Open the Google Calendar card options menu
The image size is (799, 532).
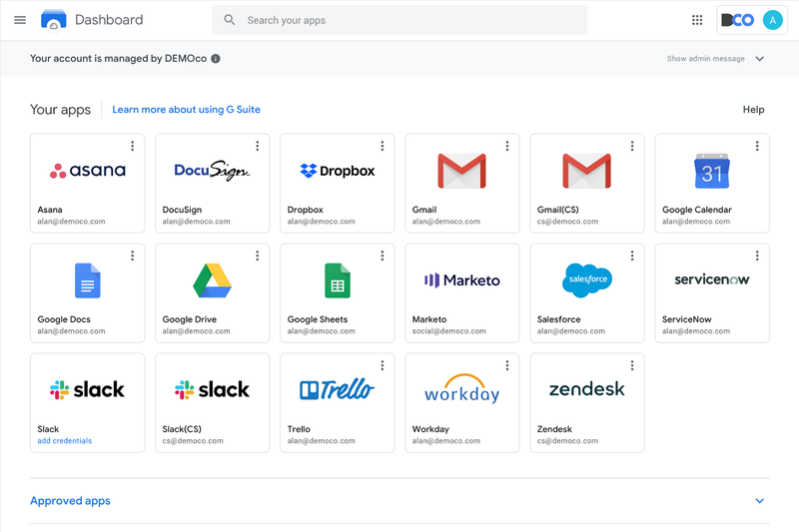757,146
